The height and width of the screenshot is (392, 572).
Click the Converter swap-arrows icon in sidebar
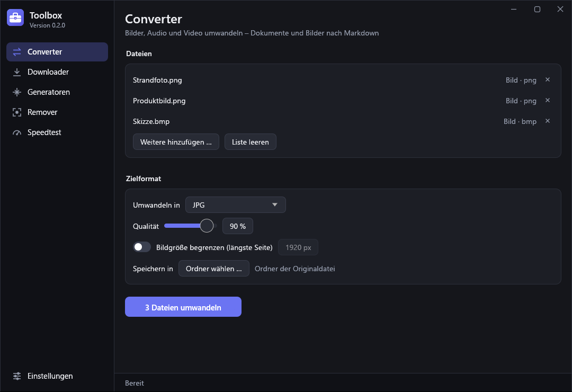coord(17,52)
